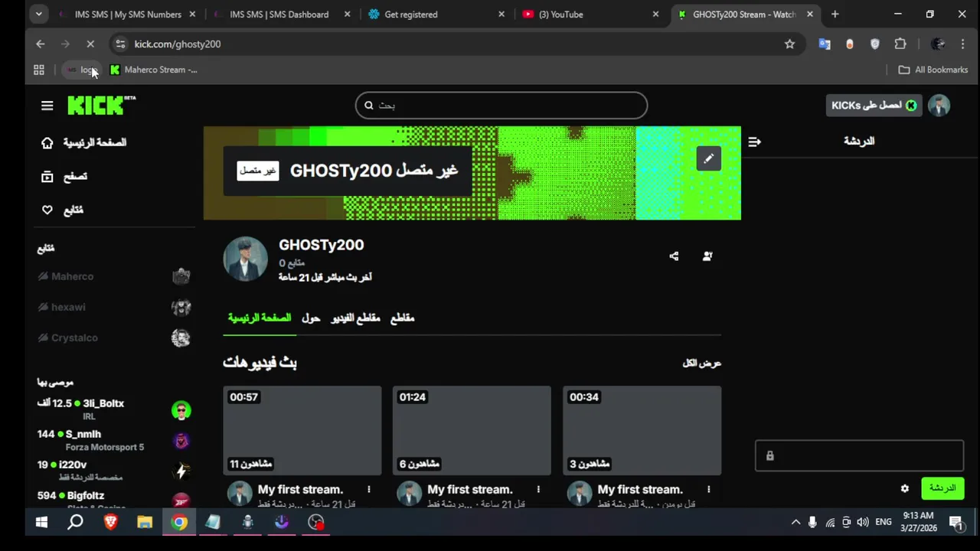
Task: Open recommended channel Bigfoltz
Action: click(113, 499)
